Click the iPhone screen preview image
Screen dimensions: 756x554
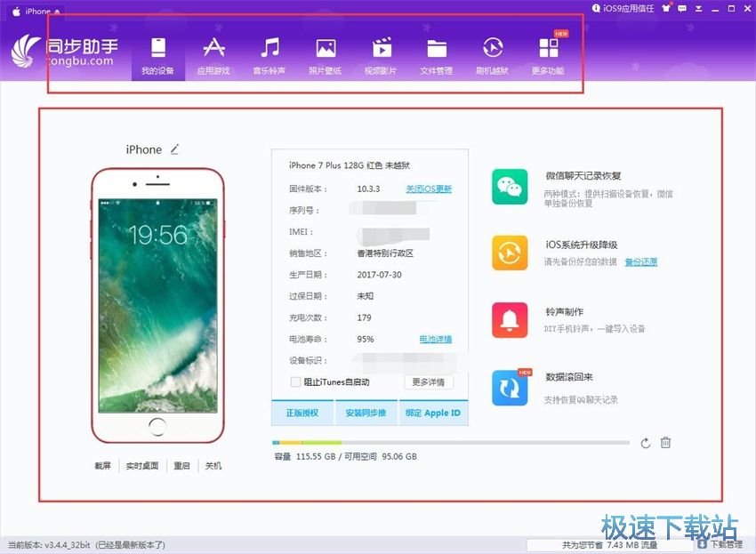click(x=158, y=306)
